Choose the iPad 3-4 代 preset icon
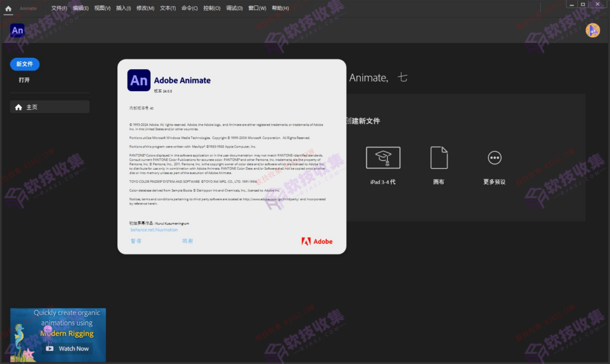 coord(383,157)
